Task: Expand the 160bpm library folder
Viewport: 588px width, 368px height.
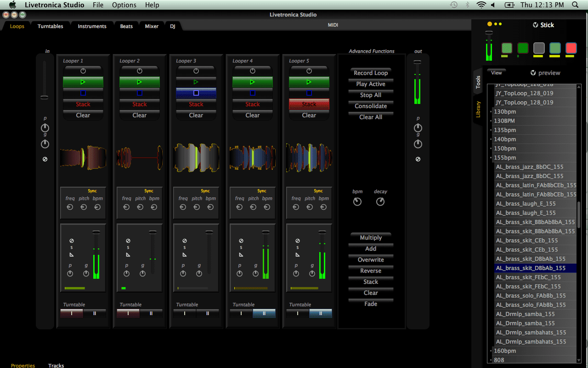Action: pos(491,351)
